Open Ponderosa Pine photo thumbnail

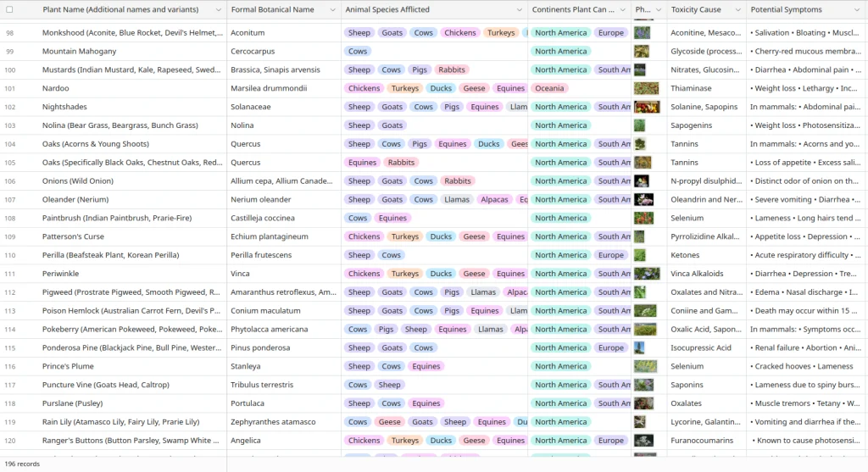pos(639,348)
